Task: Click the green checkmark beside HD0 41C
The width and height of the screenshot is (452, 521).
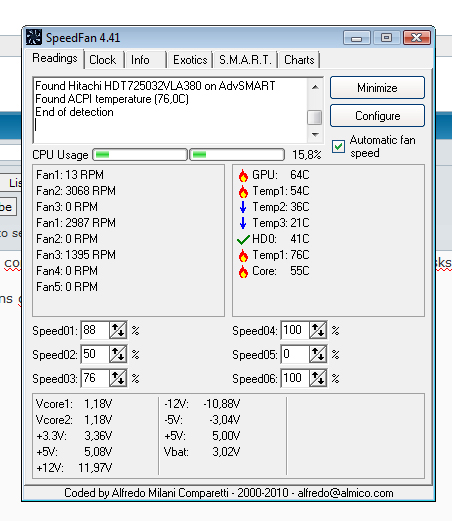Action: click(x=243, y=239)
